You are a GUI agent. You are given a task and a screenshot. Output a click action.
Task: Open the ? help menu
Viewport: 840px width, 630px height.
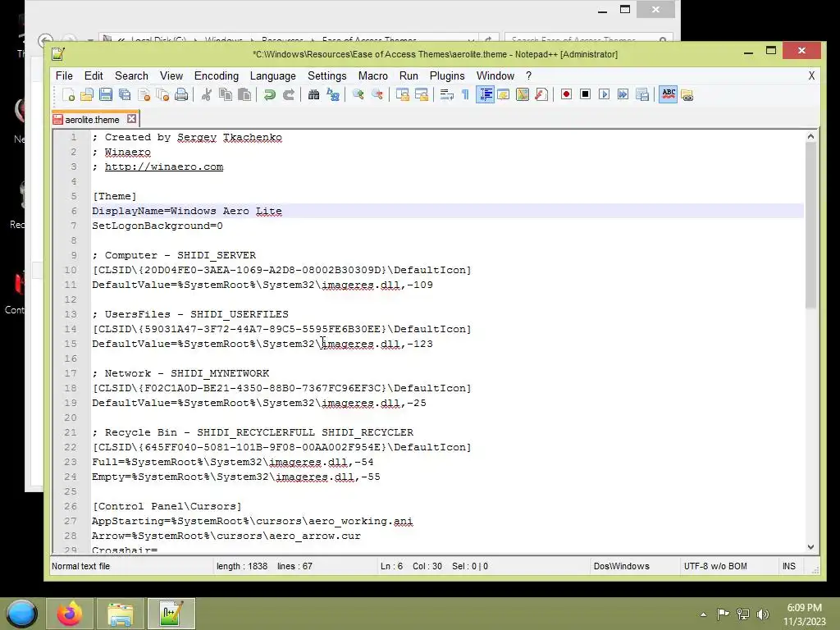click(529, 76)
